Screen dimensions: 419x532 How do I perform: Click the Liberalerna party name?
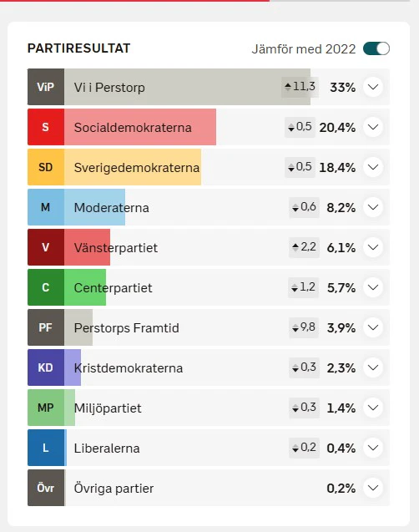[x=107, y=448]
